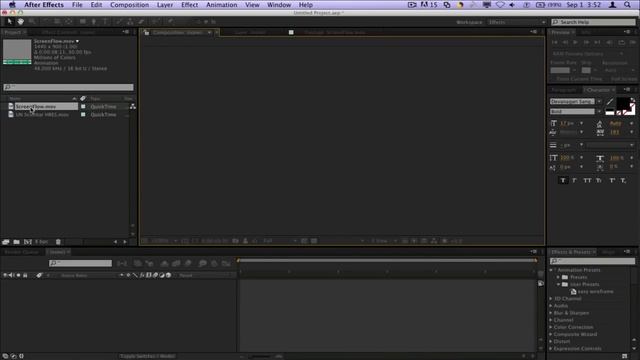
Task: Switch to the Render Queue tab
Action: point(21,252)
